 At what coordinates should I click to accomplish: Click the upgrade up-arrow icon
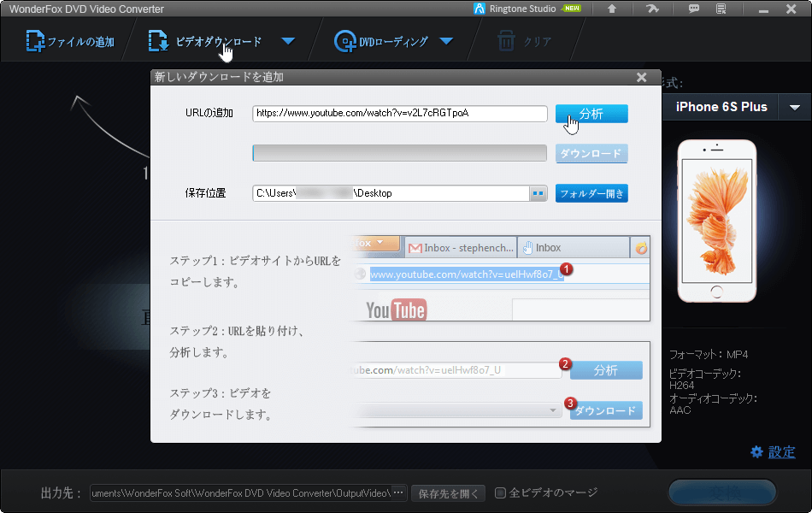[612, 9]
